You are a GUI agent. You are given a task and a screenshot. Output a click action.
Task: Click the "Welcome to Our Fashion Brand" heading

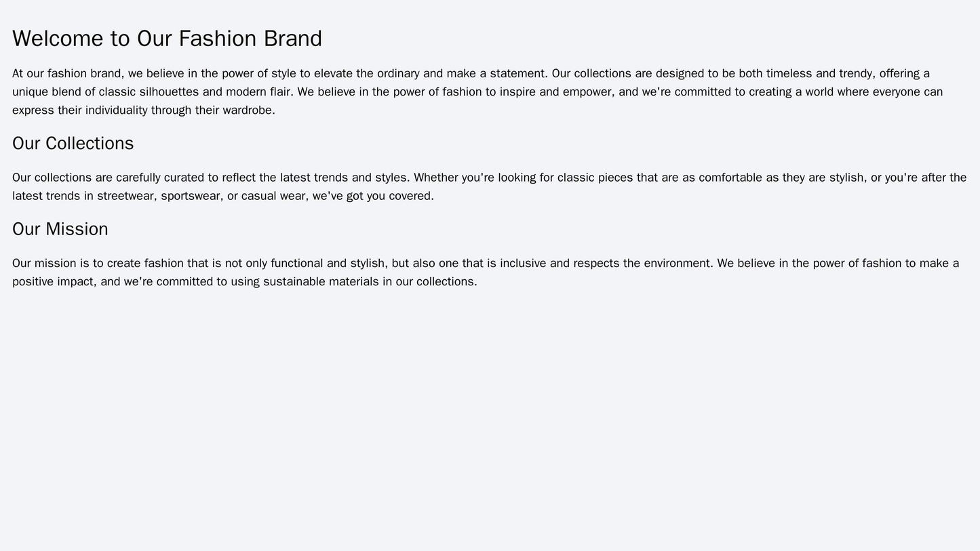167,39
